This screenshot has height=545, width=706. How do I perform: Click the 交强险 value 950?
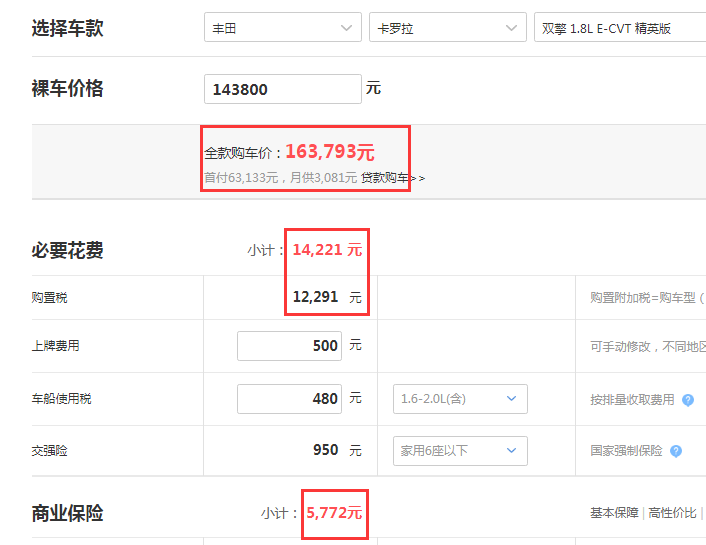click(x=326, y=450)
